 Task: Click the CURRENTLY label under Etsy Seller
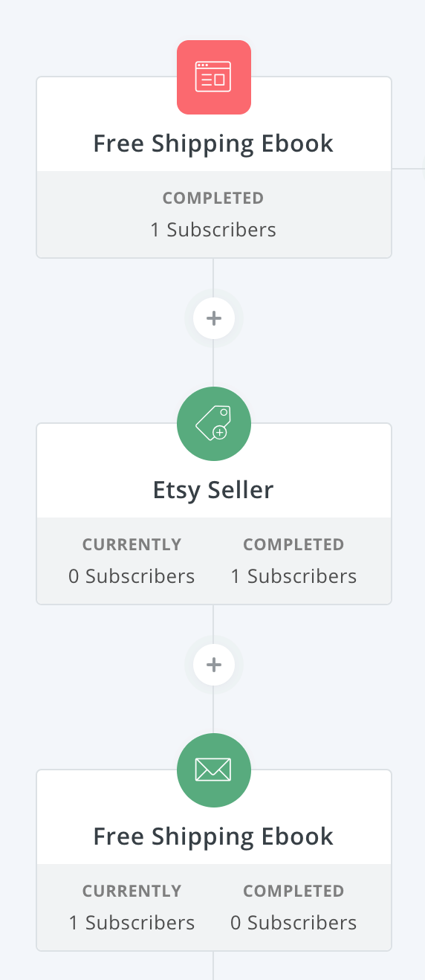(x=132, y=545)
